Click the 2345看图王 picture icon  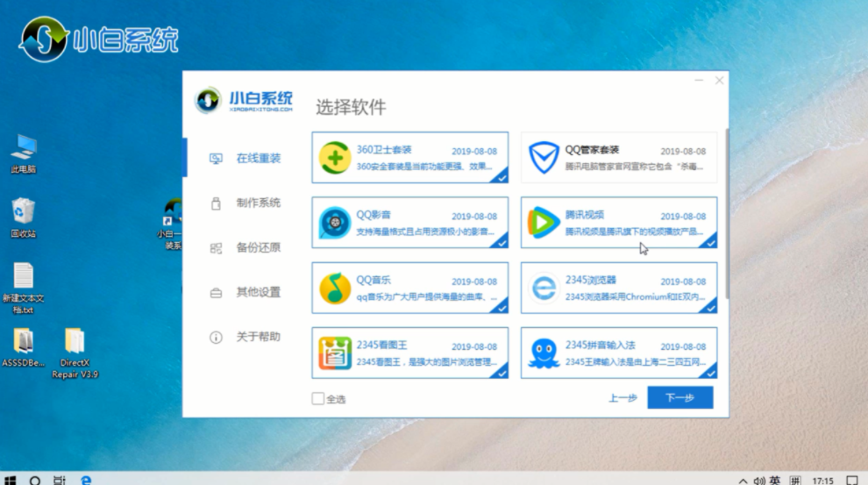pyautogui.click(x=335, y=353)
